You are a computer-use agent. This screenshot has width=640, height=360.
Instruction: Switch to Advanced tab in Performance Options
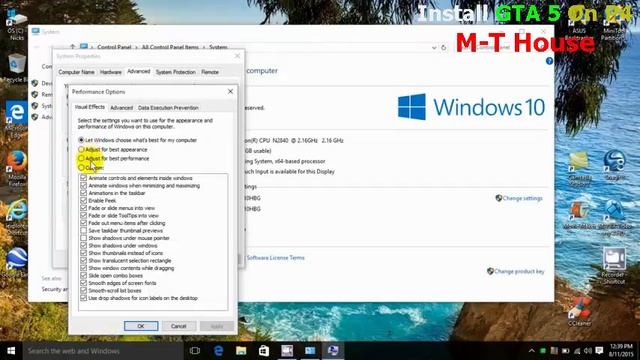point(121,108)
